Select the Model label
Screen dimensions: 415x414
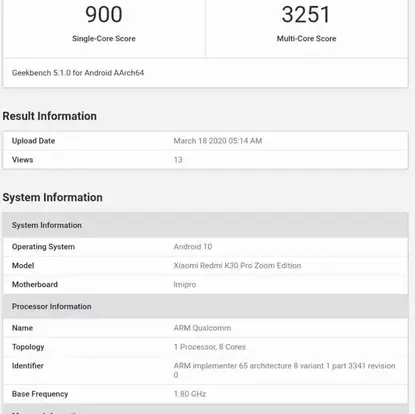click(23, 266)
